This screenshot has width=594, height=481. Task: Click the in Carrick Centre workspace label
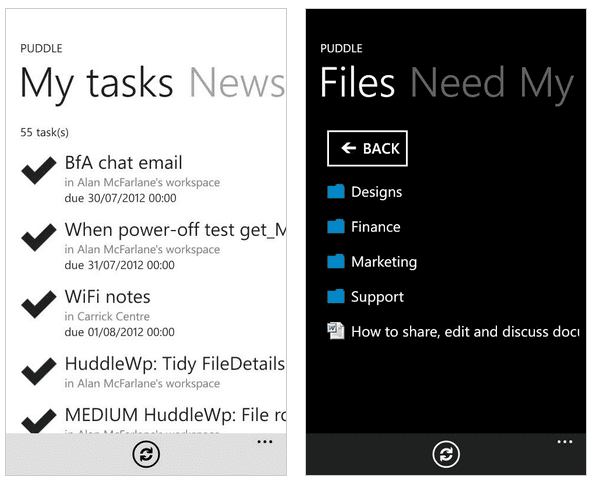107,316
